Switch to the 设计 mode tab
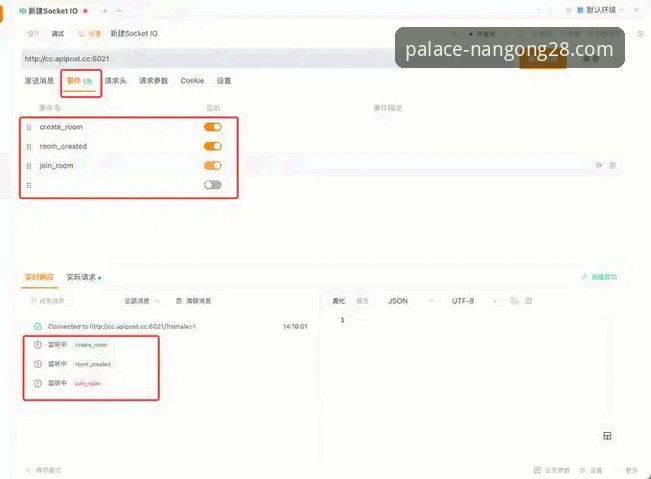This screenshot has width=651, height=479. pos(33,34)
